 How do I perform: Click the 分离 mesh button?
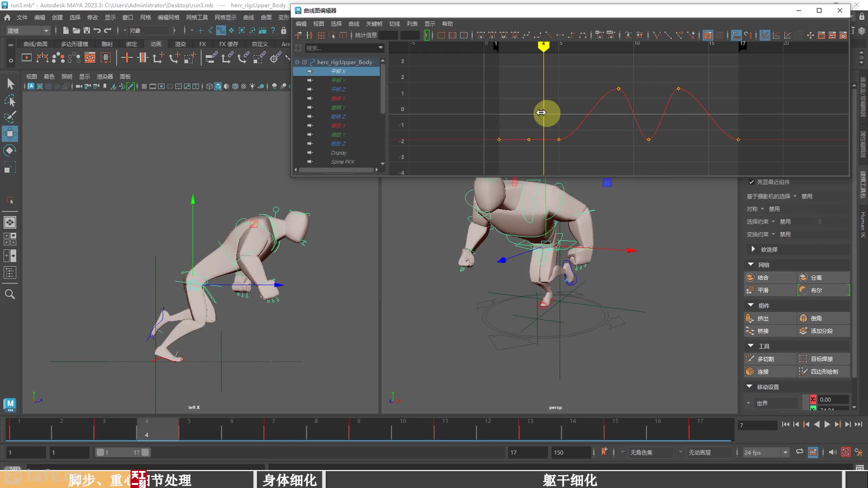824,278
